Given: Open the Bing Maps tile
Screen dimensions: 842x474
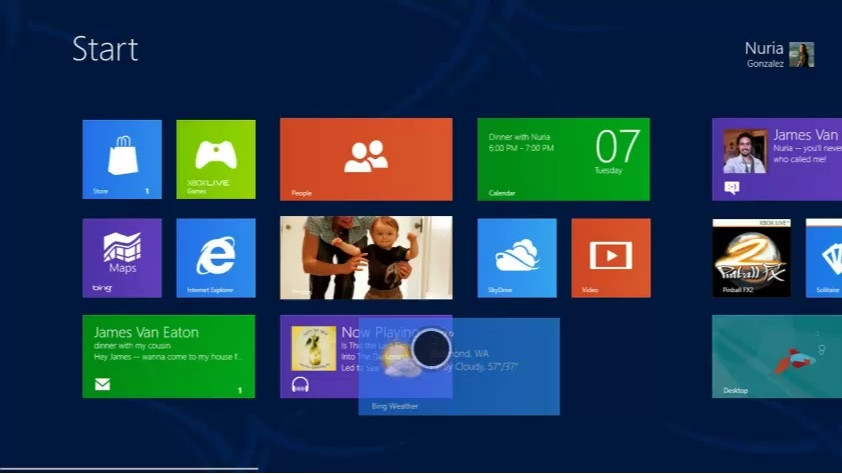Looking at the screenshot, I should (122, 258).
